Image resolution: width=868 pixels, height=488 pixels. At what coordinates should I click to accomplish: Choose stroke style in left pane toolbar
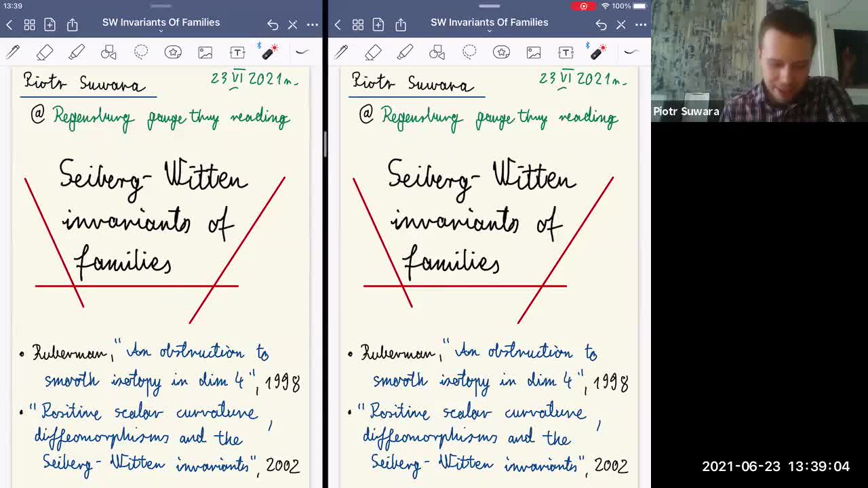pos(302,52)
